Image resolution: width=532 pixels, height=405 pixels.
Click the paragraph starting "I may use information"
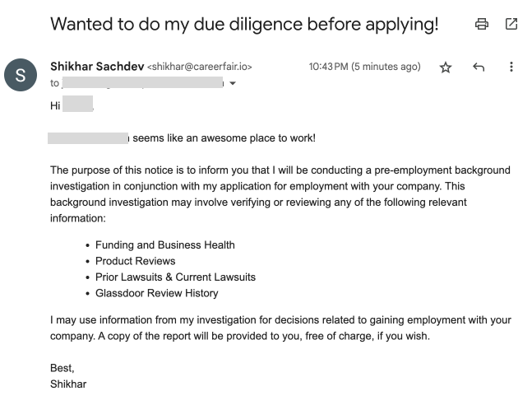tap(280, 328)
